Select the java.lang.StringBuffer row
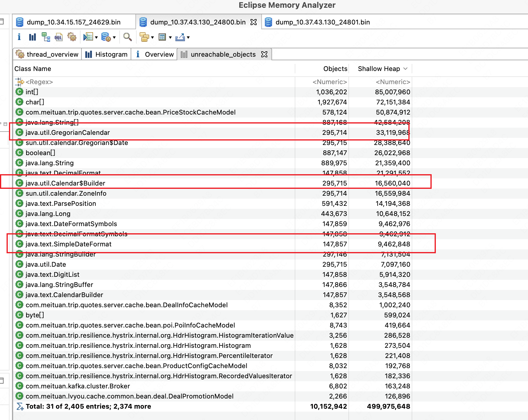The image size is (528, 420). click(213, 285)
